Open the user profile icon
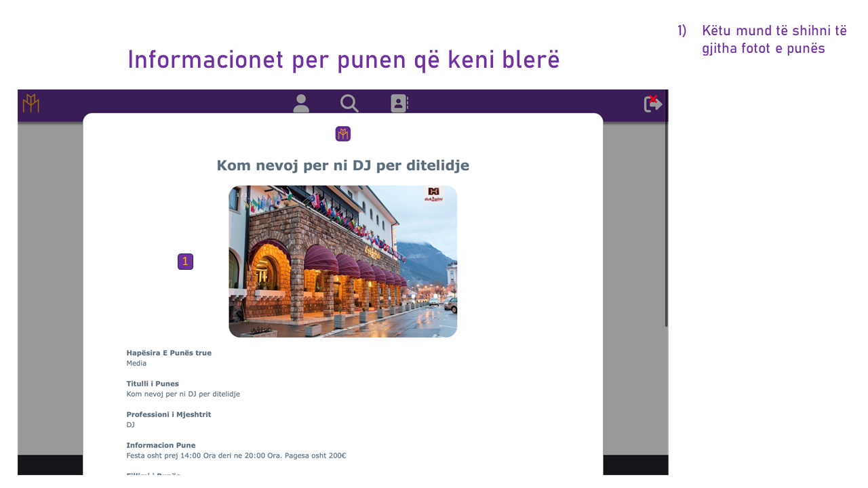 301,104
